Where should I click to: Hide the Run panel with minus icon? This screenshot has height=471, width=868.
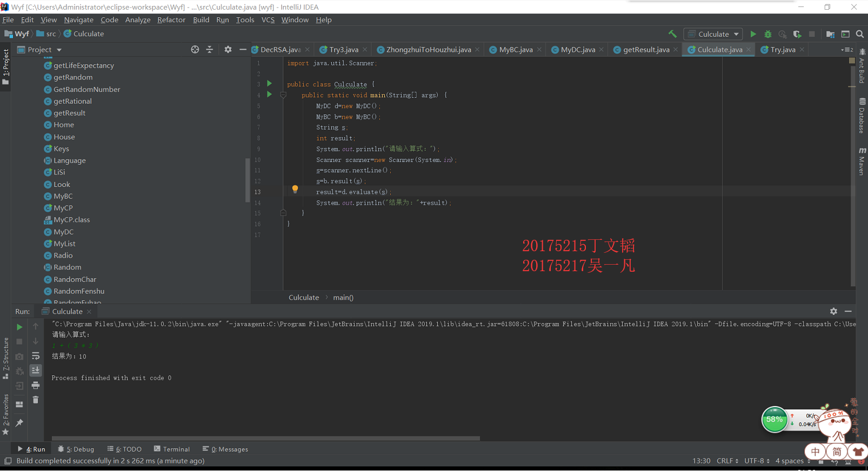pyautogui.click(x=848, y=311)
